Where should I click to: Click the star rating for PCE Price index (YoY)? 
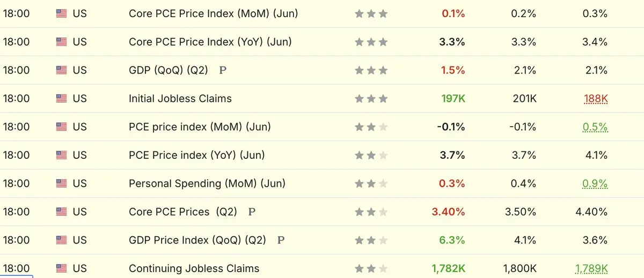pyautogui.click(x=371, y=156)
